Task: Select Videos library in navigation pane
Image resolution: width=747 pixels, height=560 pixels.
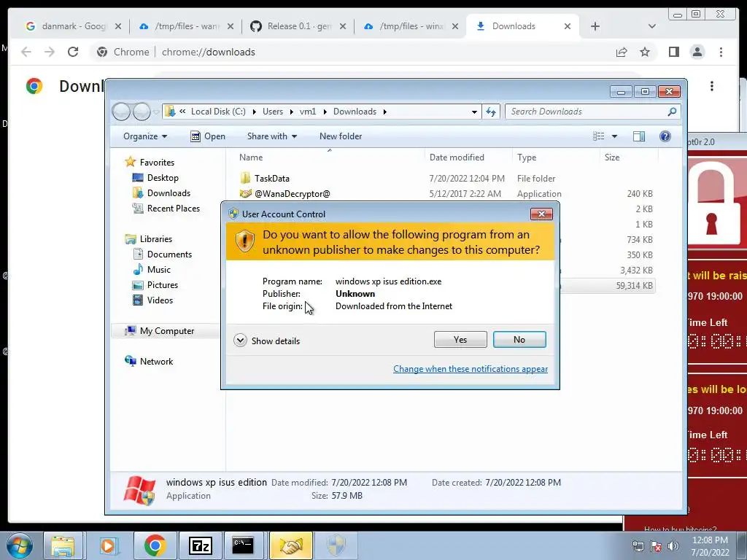Action: tap(160, 300)
